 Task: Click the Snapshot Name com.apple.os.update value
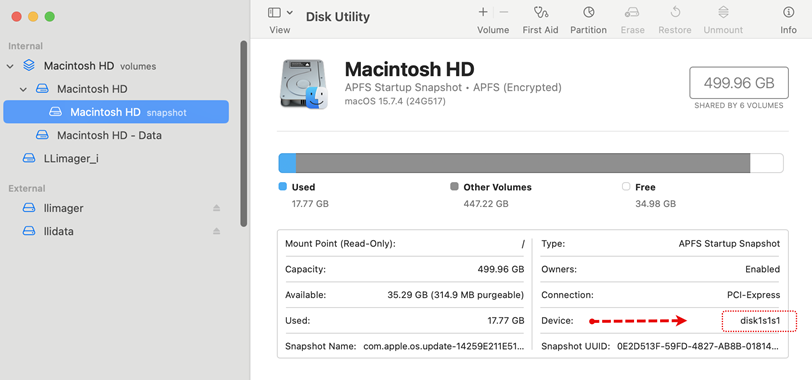point(444,346)
